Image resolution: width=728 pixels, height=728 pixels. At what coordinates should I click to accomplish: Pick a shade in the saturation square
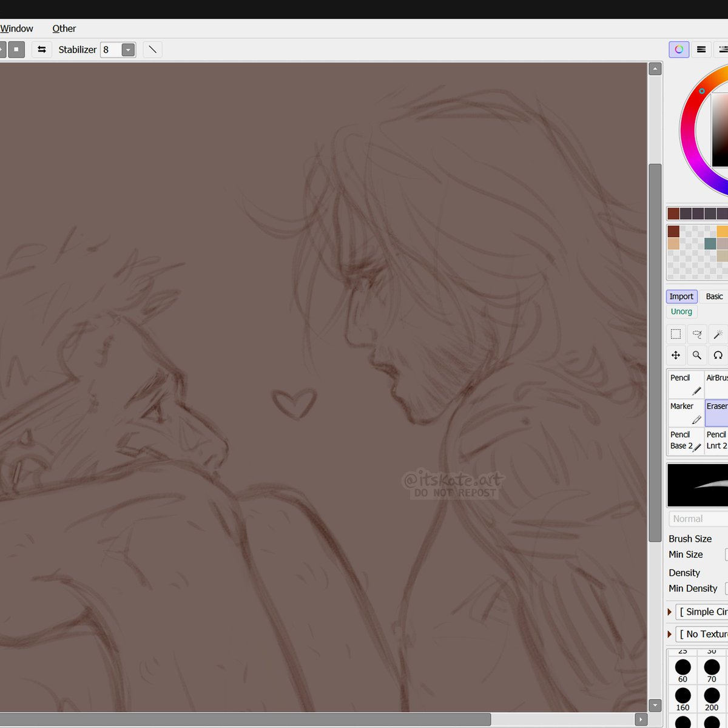720,129
